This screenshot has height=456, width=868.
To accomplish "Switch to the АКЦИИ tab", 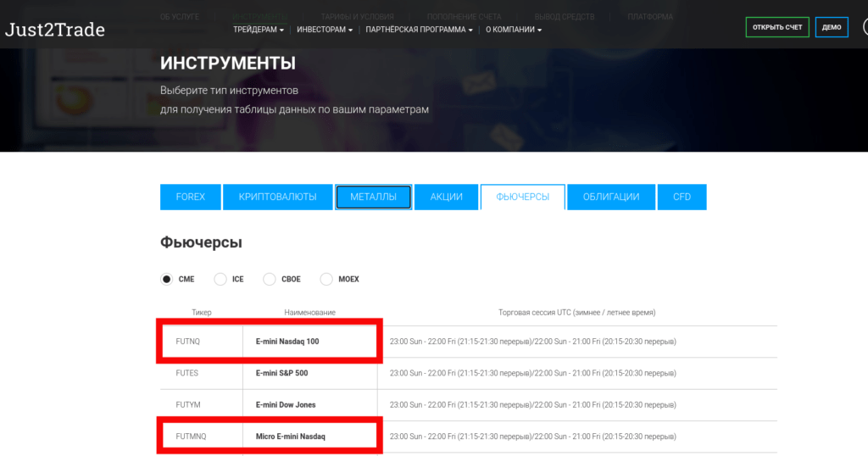I will (446, 197).
